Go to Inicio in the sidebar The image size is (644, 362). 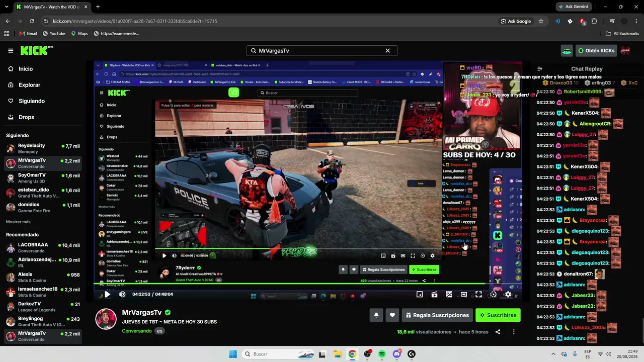point(26,69)
